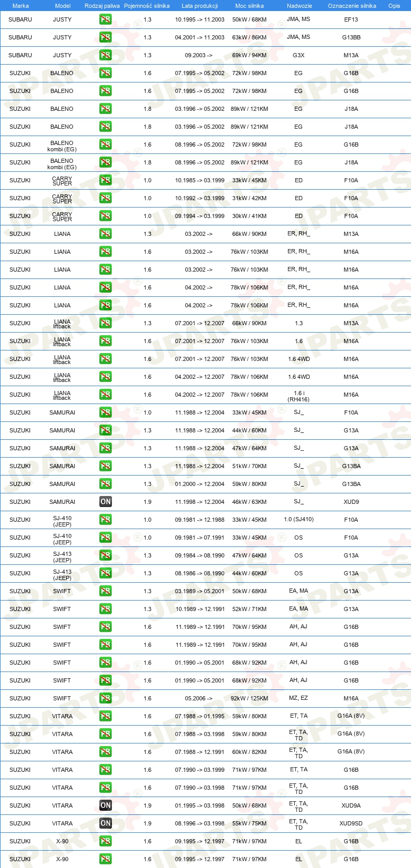Click the Oznaczenie silnika column header
Screen dimensions: 411x868
(x=352, y=6)
